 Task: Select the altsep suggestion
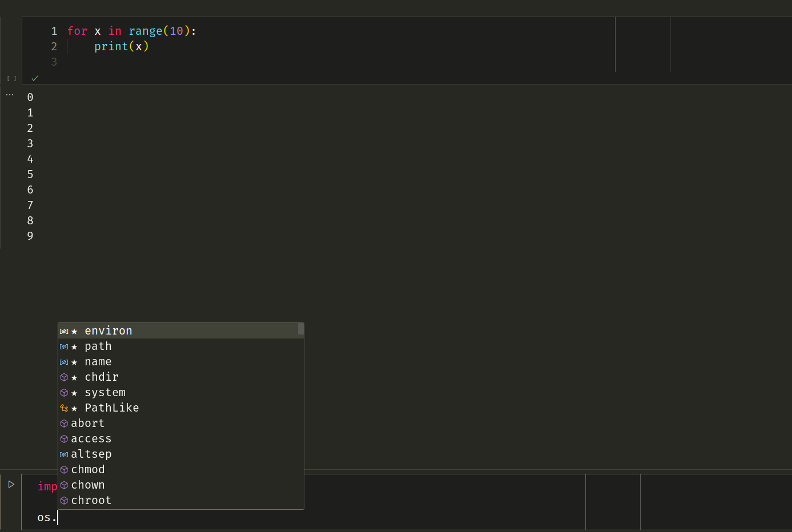(x=91, y=454)
